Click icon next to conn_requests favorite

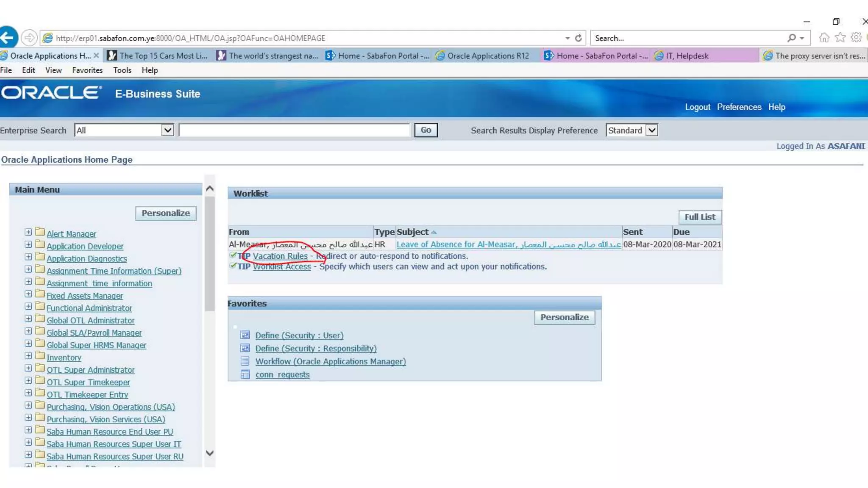click(245, 374)
